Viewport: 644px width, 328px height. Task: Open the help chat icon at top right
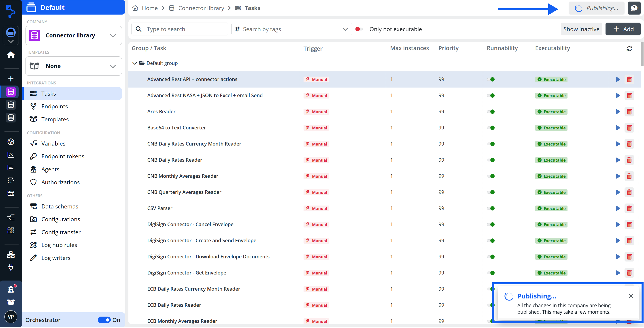pyautogui.click(x=634, y=8)
